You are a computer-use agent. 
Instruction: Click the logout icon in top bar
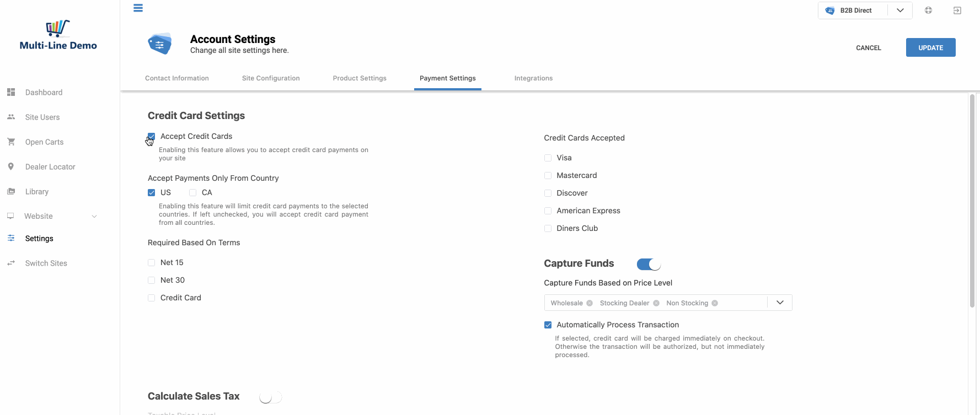point(957,10)
